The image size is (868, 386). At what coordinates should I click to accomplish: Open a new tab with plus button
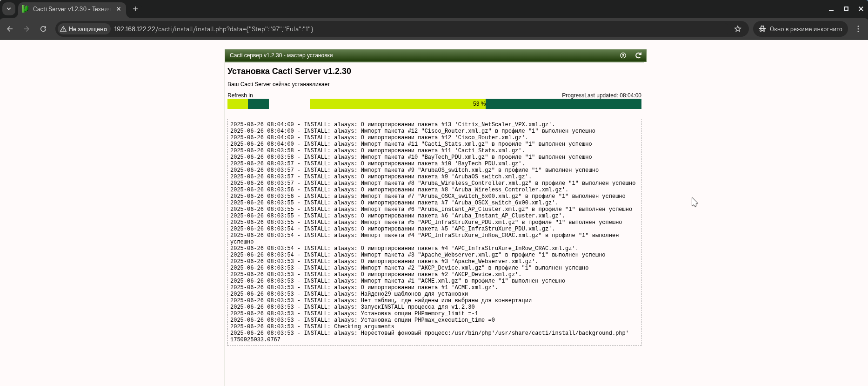pyautogui.click(x=135, y=9)
